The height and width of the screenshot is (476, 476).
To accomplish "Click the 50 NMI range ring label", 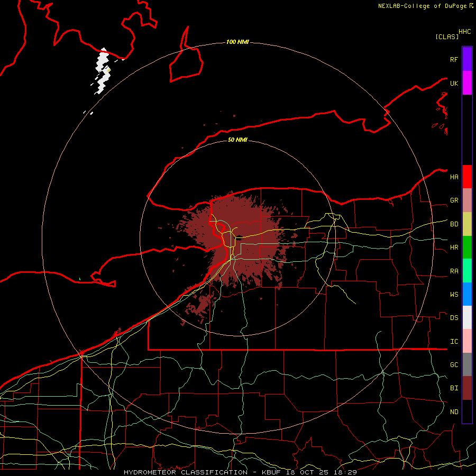I will [x=237, y=140].
